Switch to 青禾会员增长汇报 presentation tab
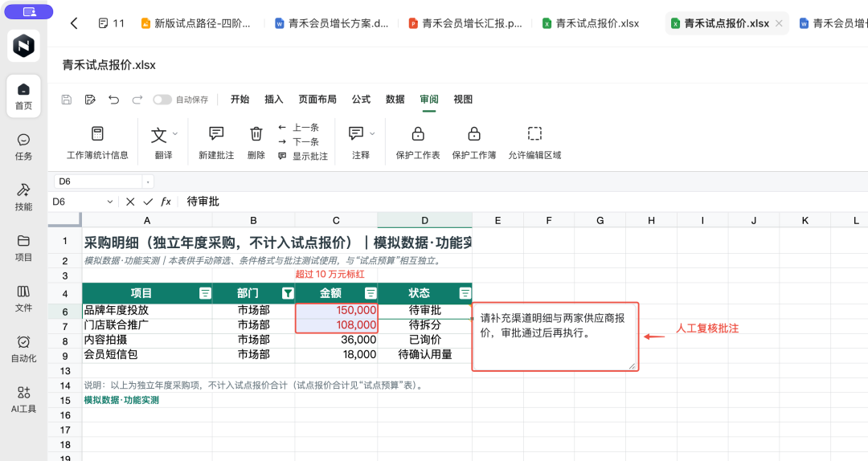Image resolution: width=868 pixels, height=461 pixels. pos(465,23)
